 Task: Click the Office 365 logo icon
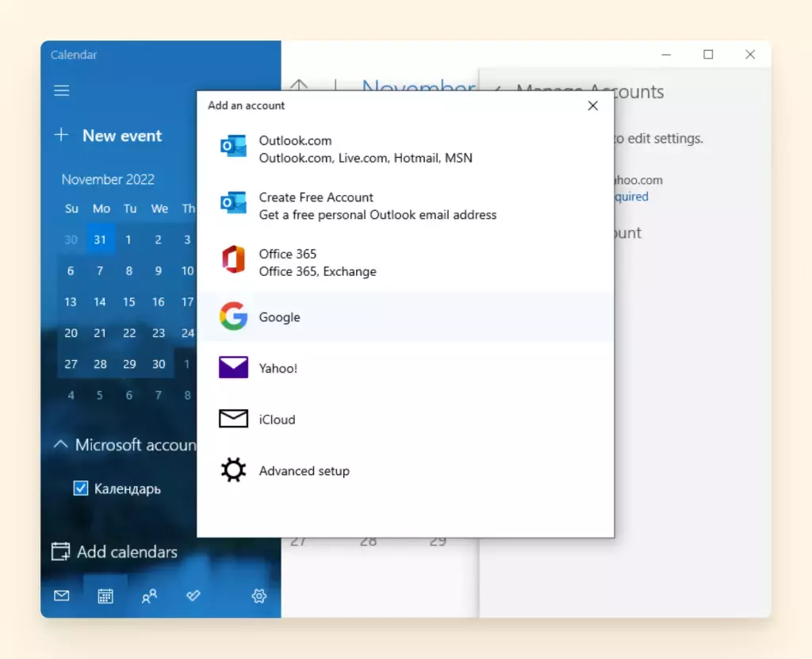point(234,259)
